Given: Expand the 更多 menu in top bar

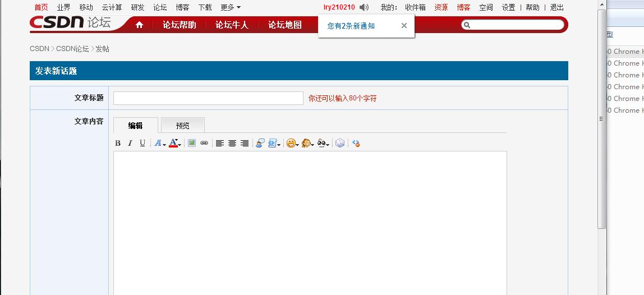Looking at the screenshot, I should [x=231, y=7].
